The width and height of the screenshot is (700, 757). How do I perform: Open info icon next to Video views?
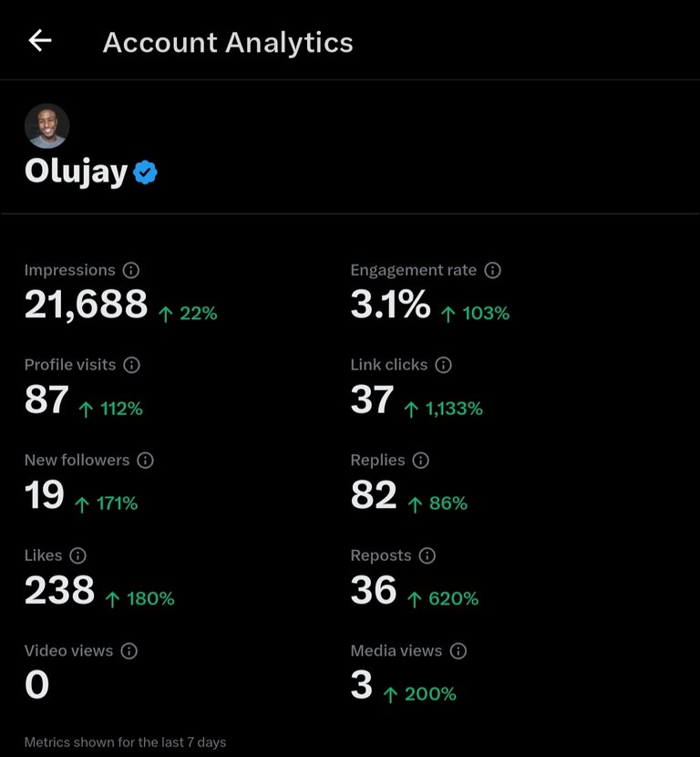(129, 651)
